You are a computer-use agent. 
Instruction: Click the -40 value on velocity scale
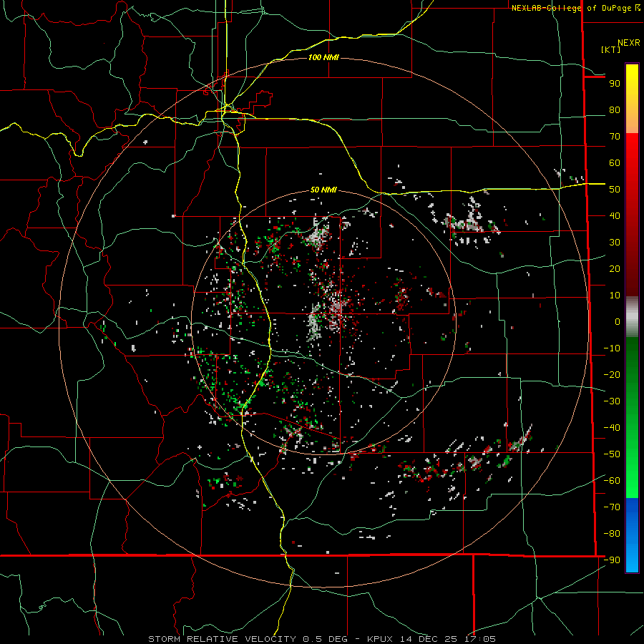pyautogui.click(x=612, y=428)
